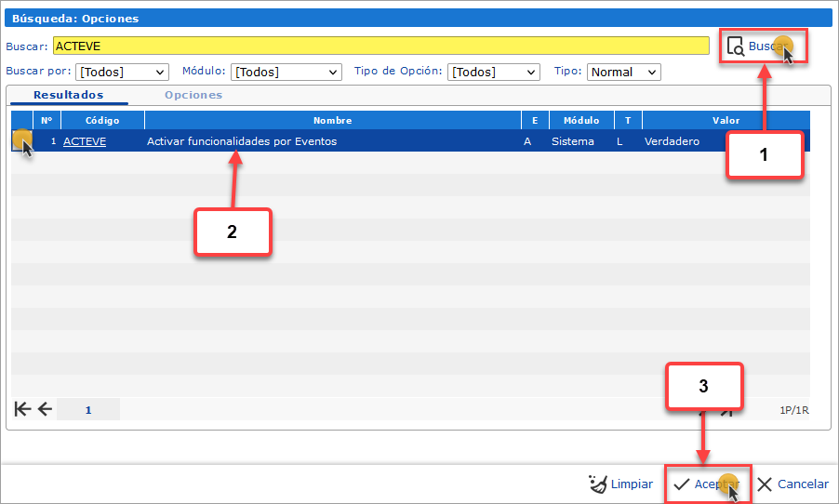Click the Nombre column header
The height and width of the screenshot is (504, 839).
(333, 120)
